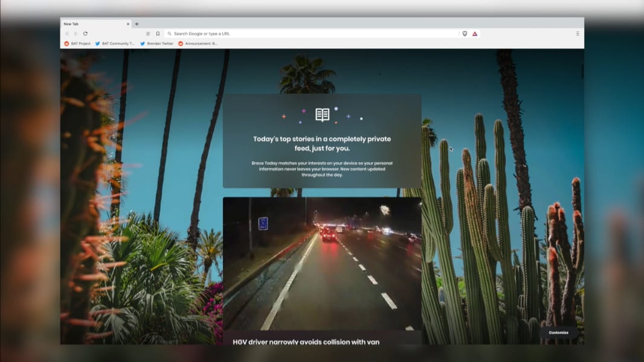Click the Brave Today intro card
This screenshot has width=644, height=362.
[x=322, y=141]
